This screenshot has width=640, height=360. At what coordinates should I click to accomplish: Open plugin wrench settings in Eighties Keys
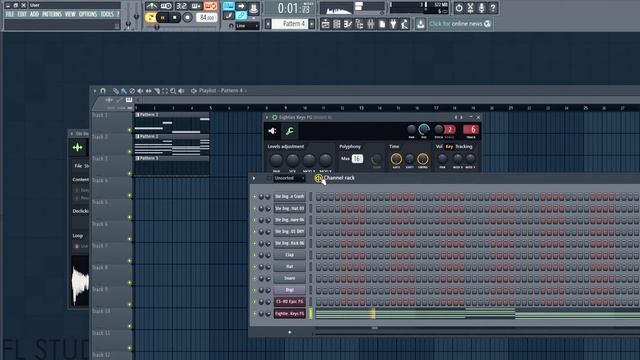pyautogui.click(x=289, y=131)
